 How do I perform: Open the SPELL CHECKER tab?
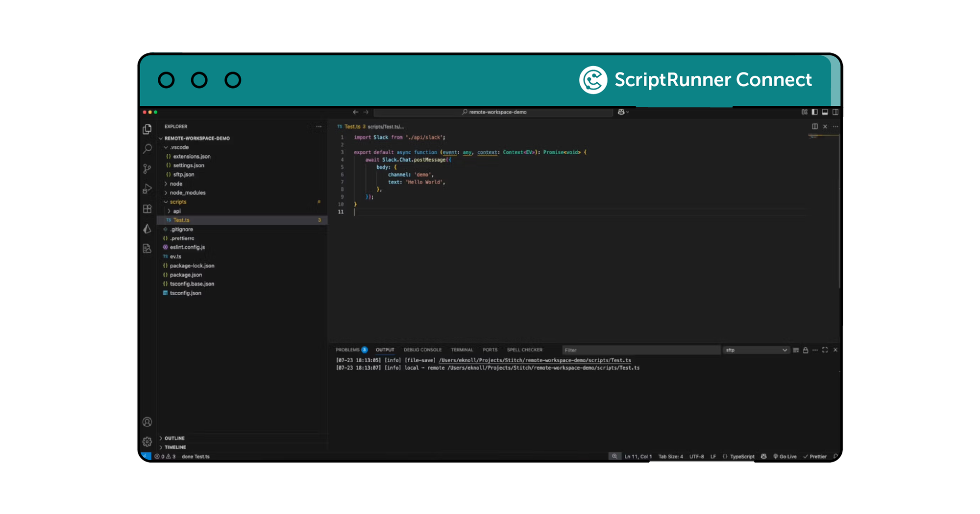point(524,350)
